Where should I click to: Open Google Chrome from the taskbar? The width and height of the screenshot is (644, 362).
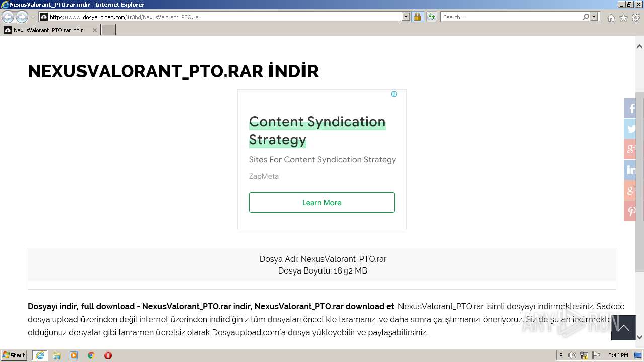pos(91,355)
